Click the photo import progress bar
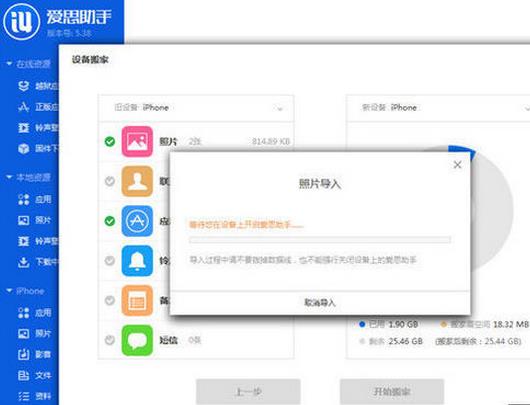The height and width of the screenshot is (405, 530). 320,240
